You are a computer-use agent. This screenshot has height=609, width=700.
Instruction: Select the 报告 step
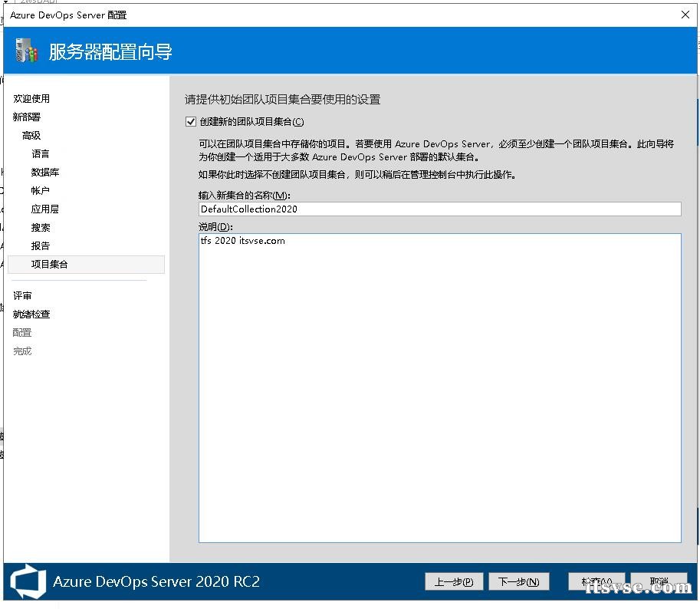coord(40,246)
